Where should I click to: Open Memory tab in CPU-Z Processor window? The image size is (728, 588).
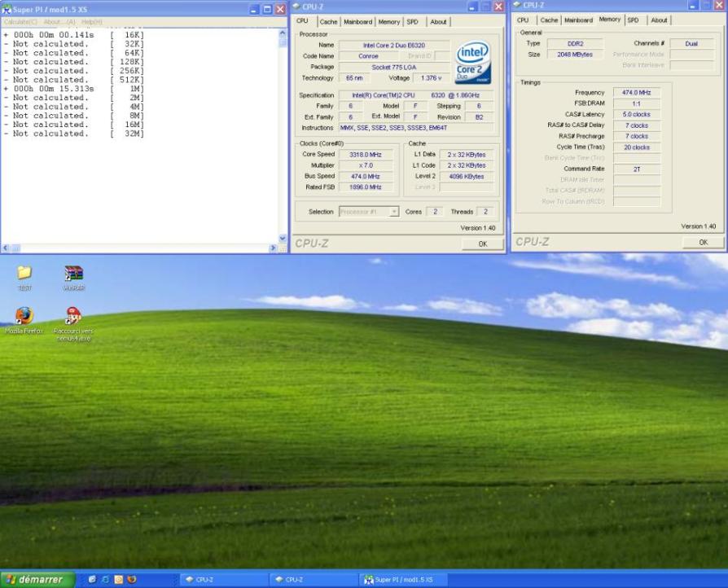(388, 22)
